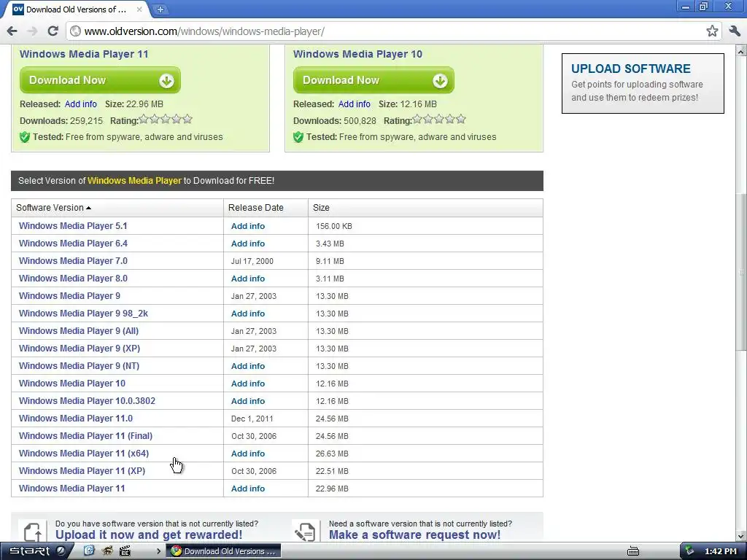This screenshot has height=560, width=747.
Task: Close the Download Old Versions tab
Action: [139, 9]
